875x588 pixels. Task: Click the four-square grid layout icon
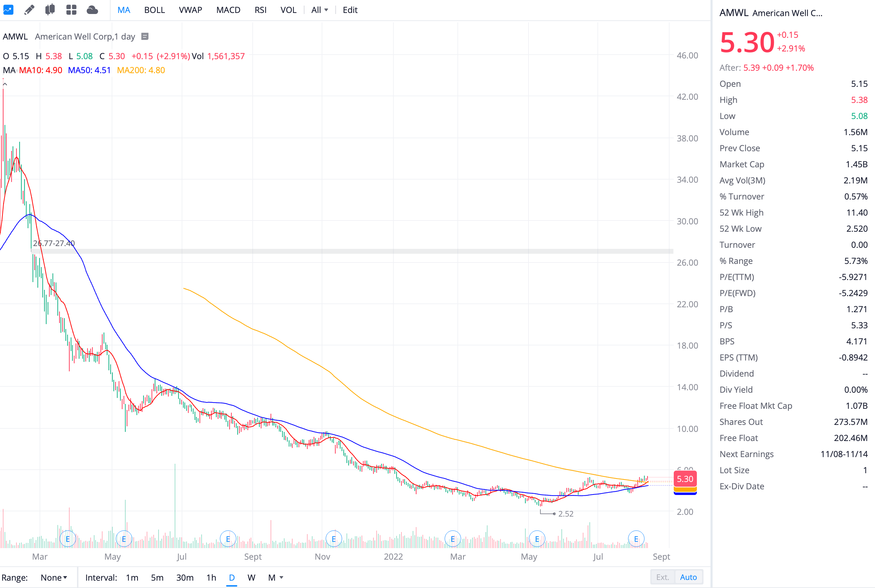point(71,10)
